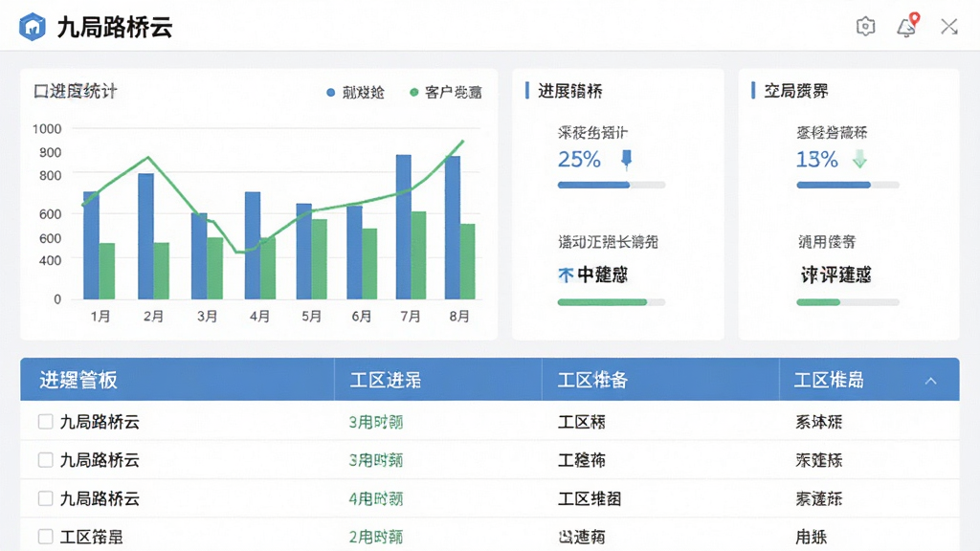The image size is (980, 551).
Task: Toggle the blue-dot series in the chart legend
Action: tap(355, 93)
